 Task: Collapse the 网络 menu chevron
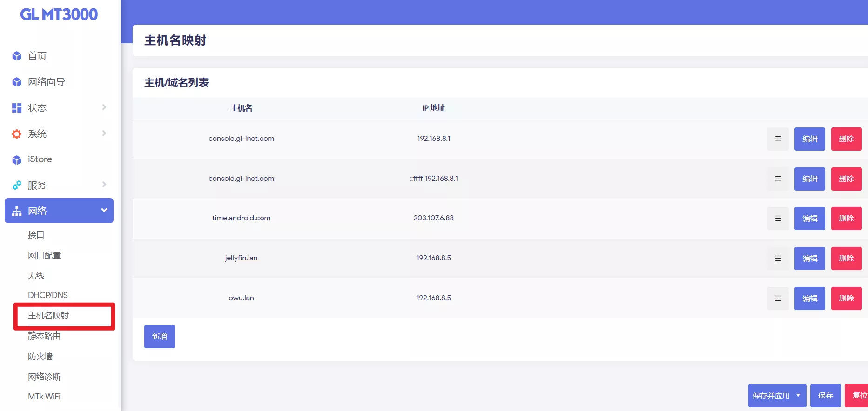[104, 210]
